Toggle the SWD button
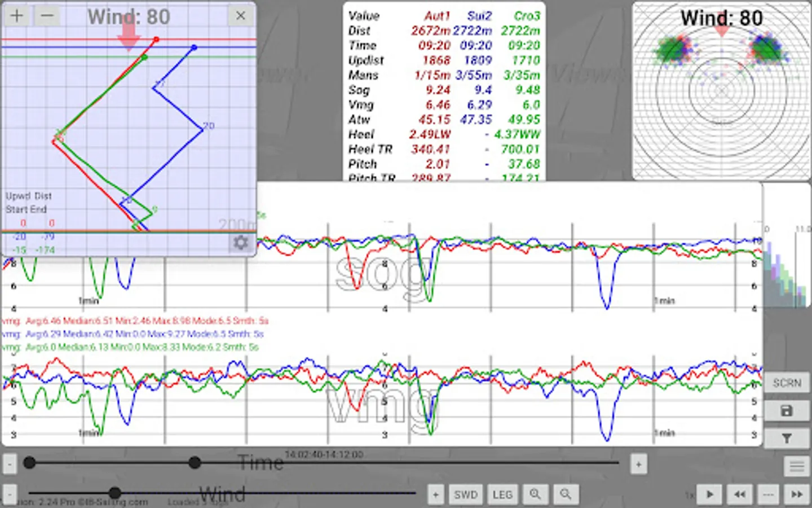 point(466,494)
